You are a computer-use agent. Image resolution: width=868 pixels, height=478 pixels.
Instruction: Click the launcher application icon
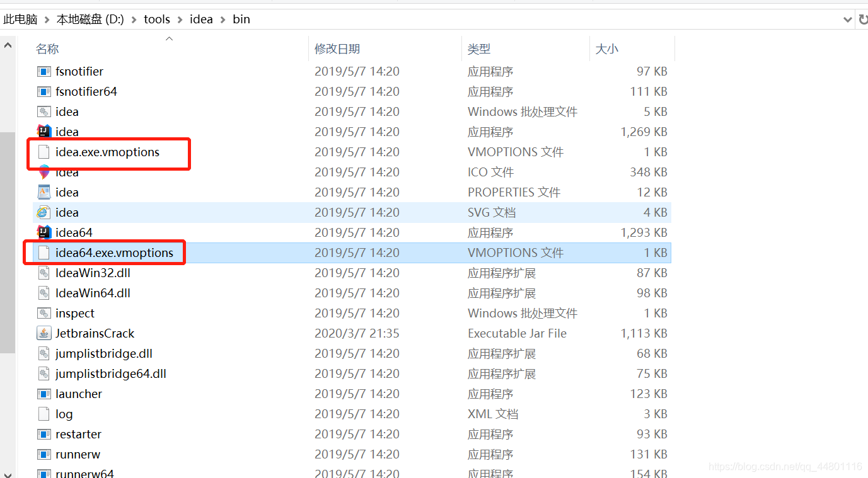43,394
